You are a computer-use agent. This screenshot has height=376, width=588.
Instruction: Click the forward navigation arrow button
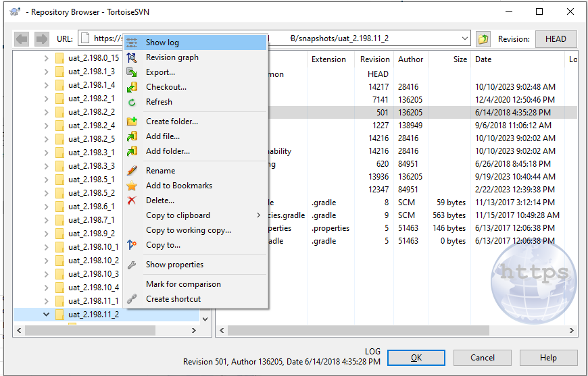[x=42, y=39]
